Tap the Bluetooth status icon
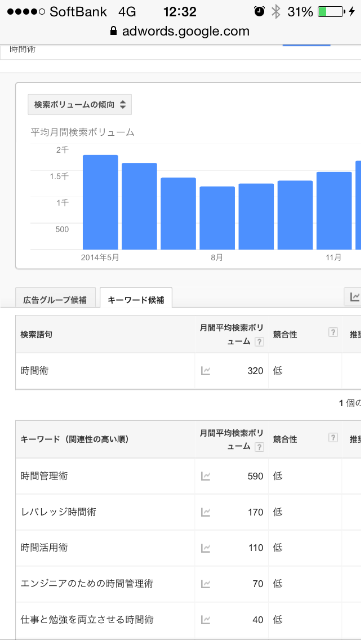This screenshot has width=361, height=640. (276, 12)
